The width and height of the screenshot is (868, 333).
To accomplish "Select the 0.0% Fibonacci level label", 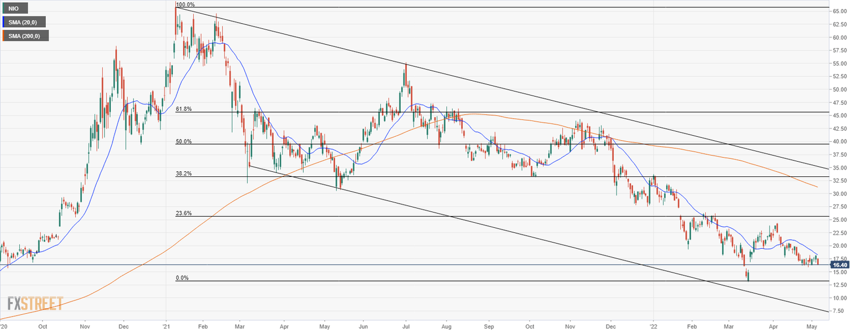I will tap(181, 278).
